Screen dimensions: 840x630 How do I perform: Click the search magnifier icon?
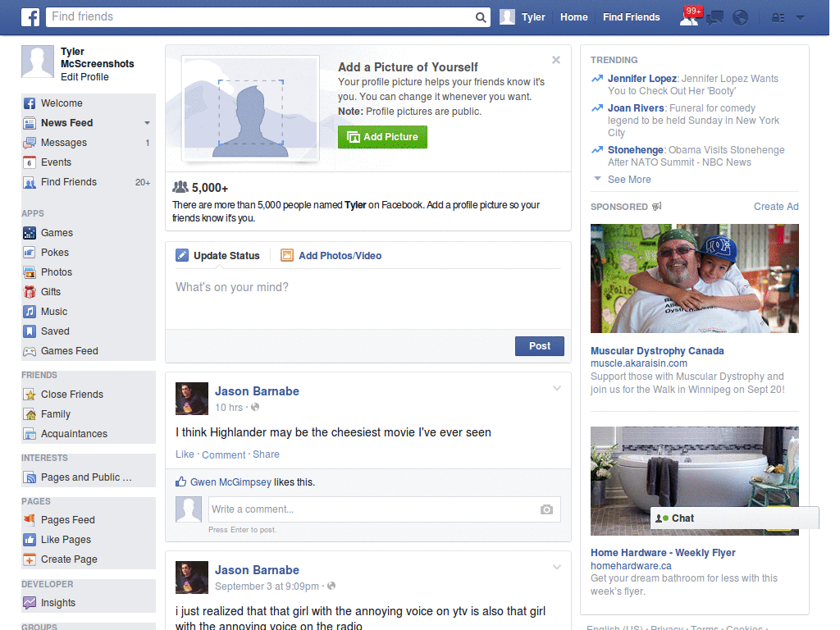(481, 17)
